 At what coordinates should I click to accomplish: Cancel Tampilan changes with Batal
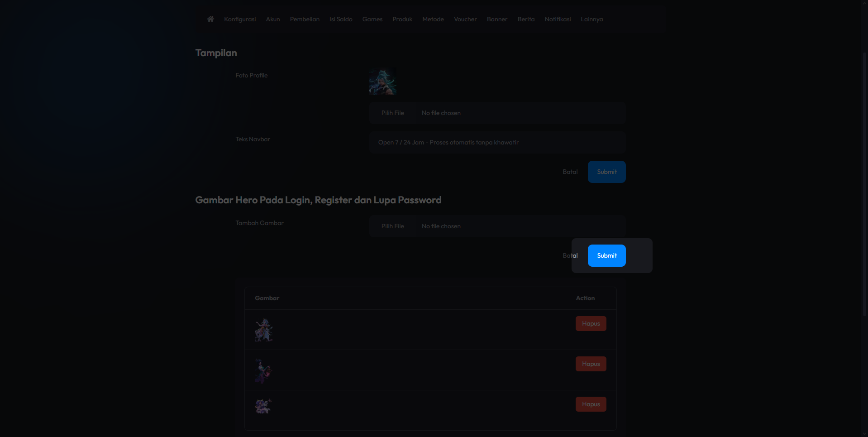click(570, 172)
